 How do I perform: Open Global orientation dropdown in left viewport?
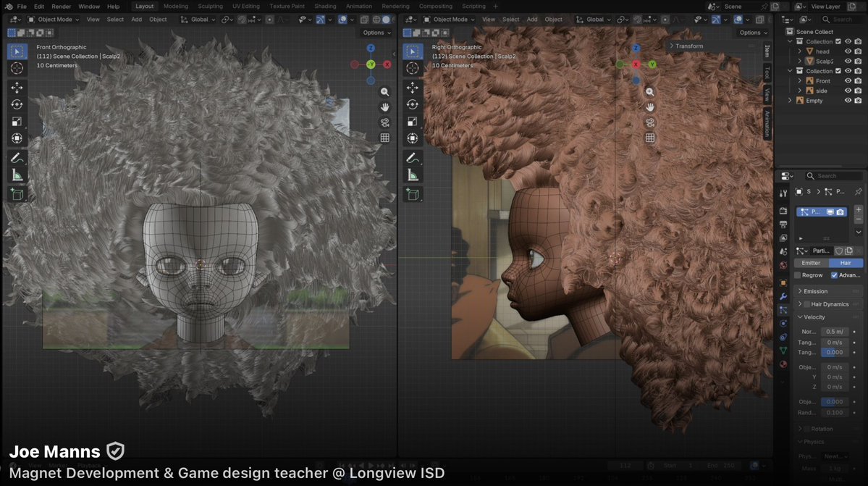(x=198, y=20)
